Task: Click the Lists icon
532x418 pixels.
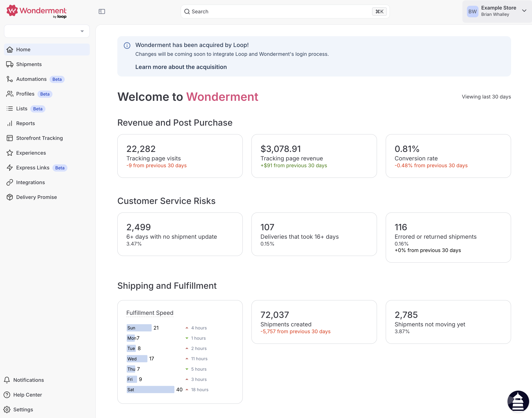Action: [10, 109]
